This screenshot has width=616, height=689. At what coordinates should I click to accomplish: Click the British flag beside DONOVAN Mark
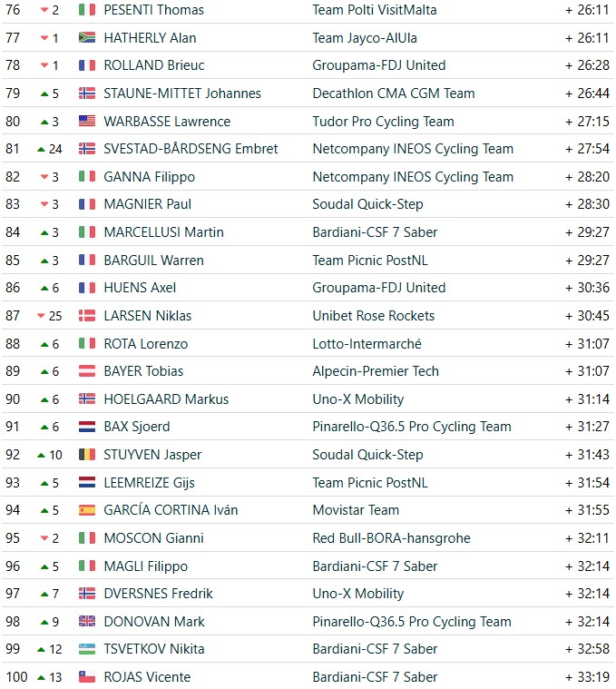[87, 621]
